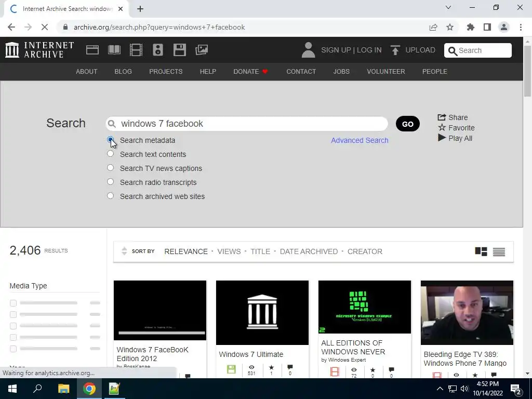This screenshot has width=532, height=399.
Task: Check last Media Type filter checkbox
Action: pos(13,349)
